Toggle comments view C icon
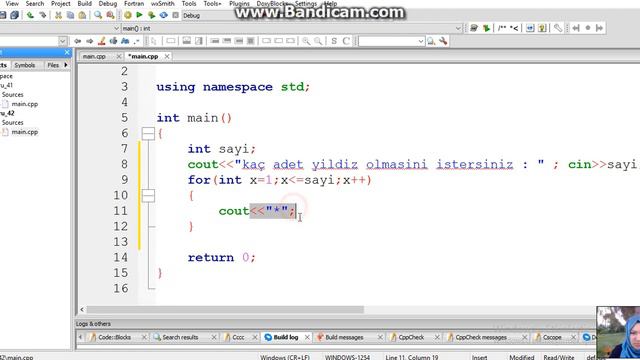This screenshot has width=640, height=360. click(346, 41)
